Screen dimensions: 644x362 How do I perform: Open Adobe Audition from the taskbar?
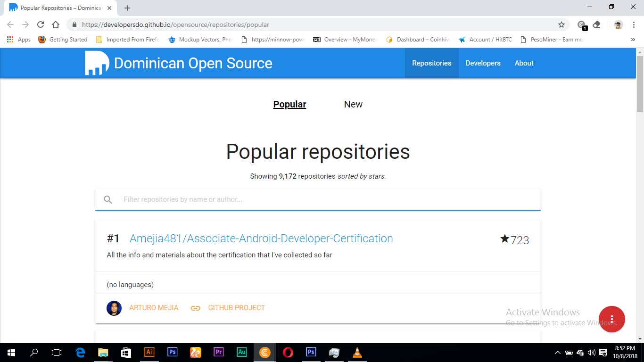[x=242, y=352]
